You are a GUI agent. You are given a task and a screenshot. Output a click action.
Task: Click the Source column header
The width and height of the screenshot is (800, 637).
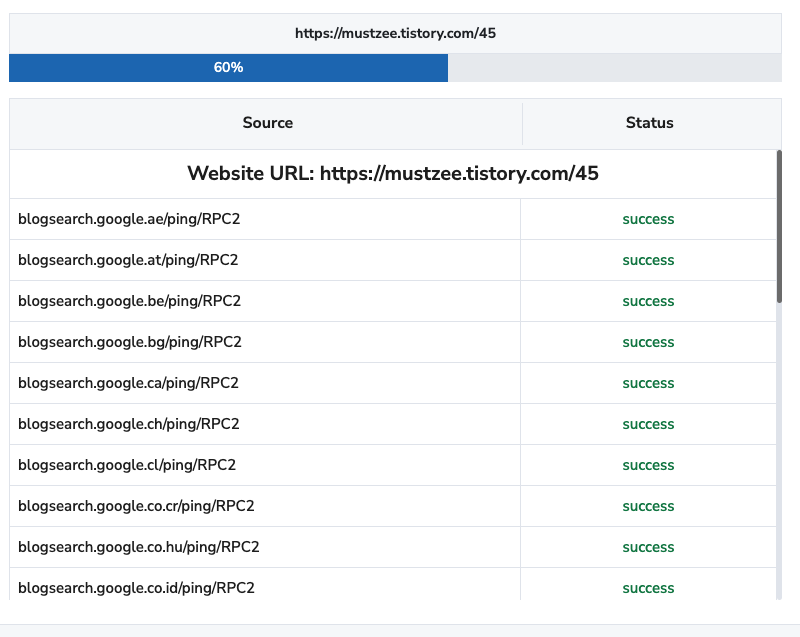pos(267,123)
